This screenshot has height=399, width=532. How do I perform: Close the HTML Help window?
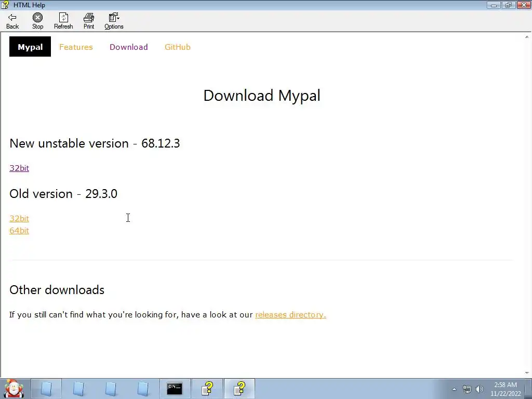(x=524, y=5)
